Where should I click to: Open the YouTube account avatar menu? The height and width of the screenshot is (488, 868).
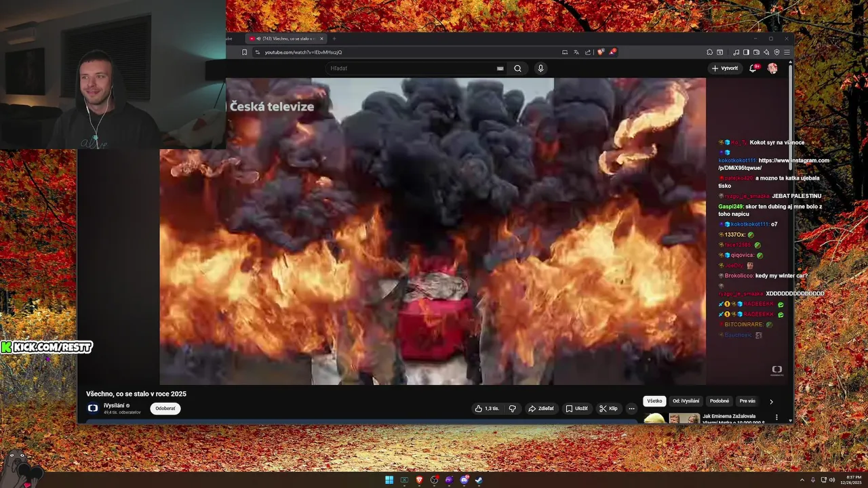point(772,68)
